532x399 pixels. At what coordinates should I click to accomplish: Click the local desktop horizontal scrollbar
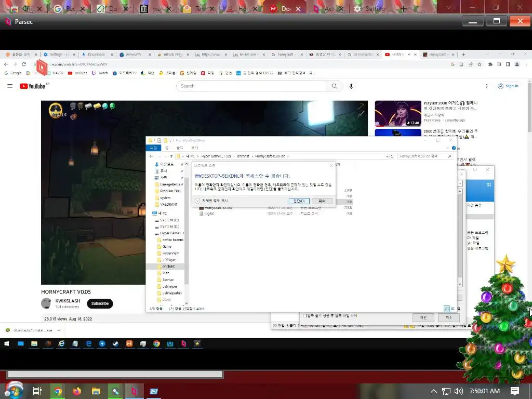[x=115, y=374]
